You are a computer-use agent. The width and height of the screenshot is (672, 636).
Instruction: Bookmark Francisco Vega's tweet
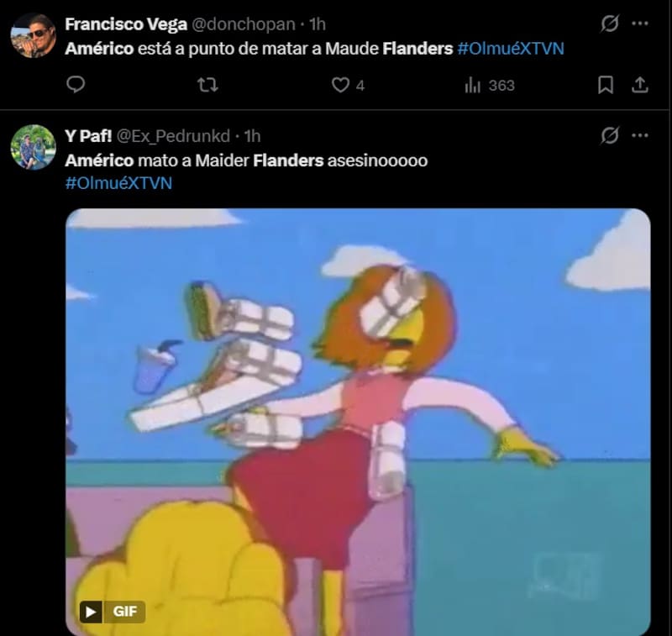pos(605,85)
